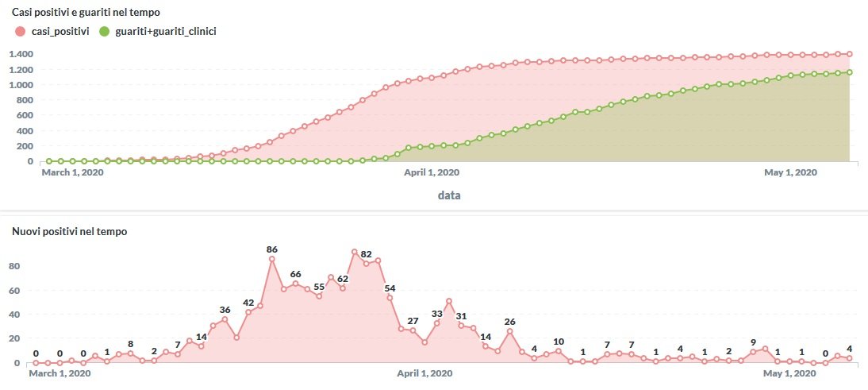Click the data point labeled 10
This screenshot has width=868, height=390.
(559, 351)
